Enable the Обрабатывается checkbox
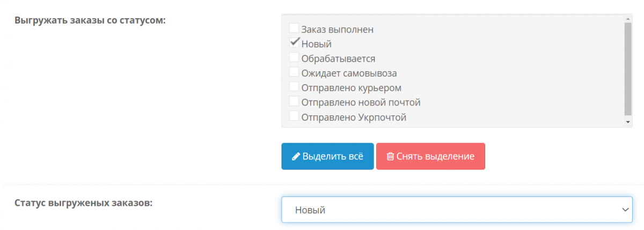The width and height of the screenshot is (644, 230). point(294,57)
